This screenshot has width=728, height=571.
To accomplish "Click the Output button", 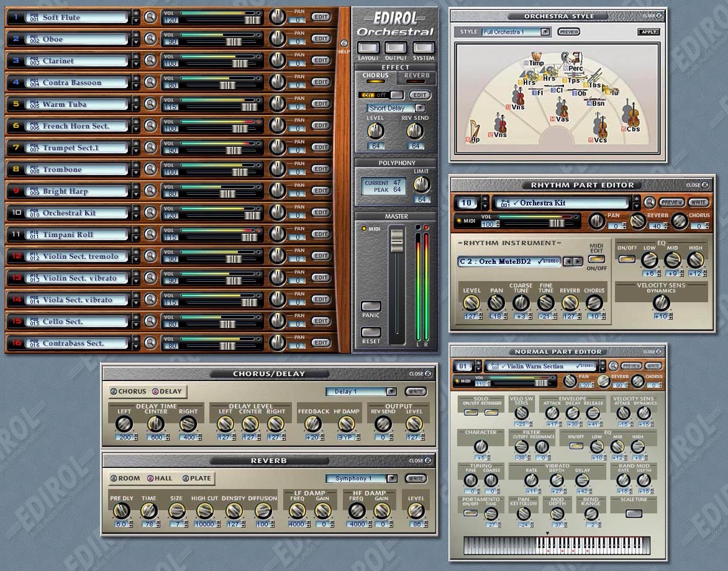I will coord(396,47).
